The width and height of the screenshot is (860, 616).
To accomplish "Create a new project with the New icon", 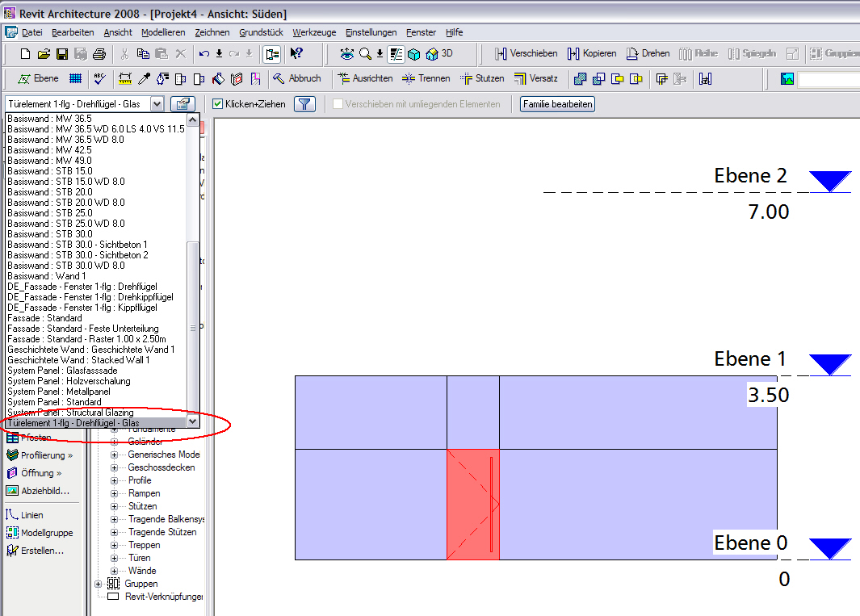I will (25, 54).
